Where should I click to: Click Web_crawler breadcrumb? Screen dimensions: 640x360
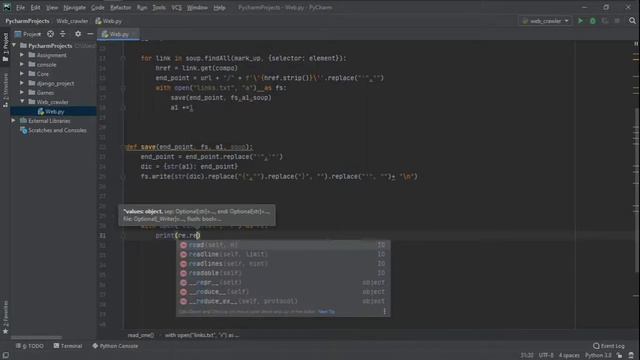point(72,21)
